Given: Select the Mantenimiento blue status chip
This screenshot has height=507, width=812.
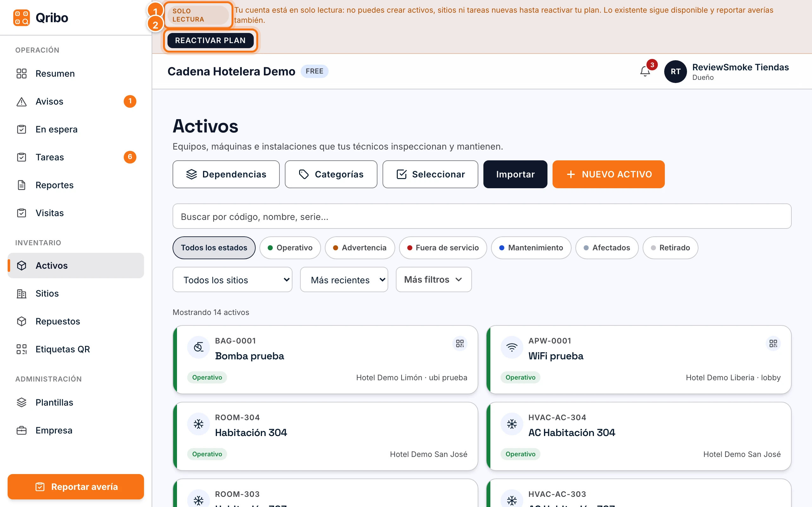Looking at the screenshot, I should 531,248.
